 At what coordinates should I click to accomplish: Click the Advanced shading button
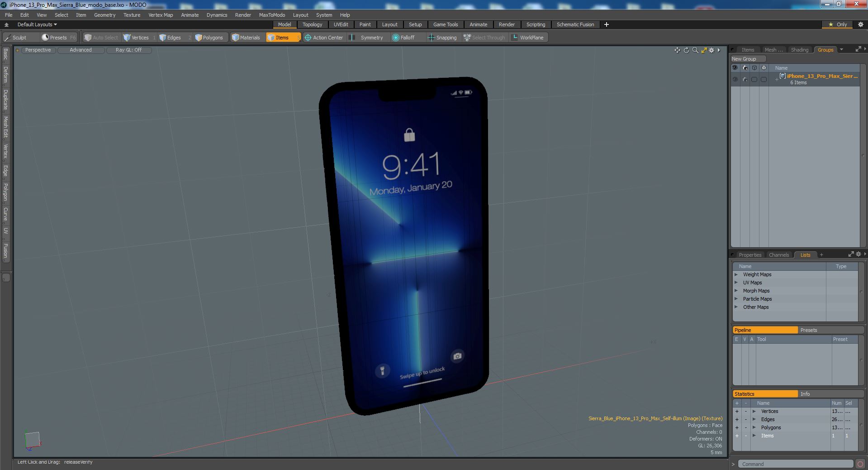coord(81,50)
